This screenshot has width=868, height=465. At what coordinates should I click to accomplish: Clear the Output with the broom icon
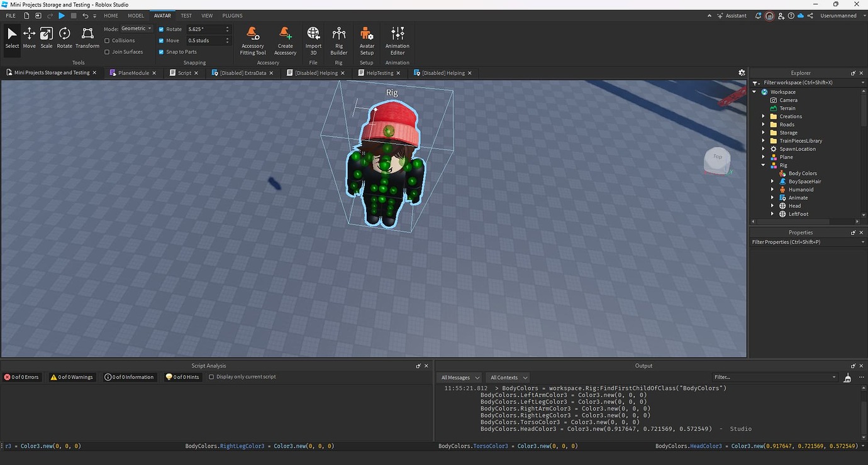tap(847, 378)
